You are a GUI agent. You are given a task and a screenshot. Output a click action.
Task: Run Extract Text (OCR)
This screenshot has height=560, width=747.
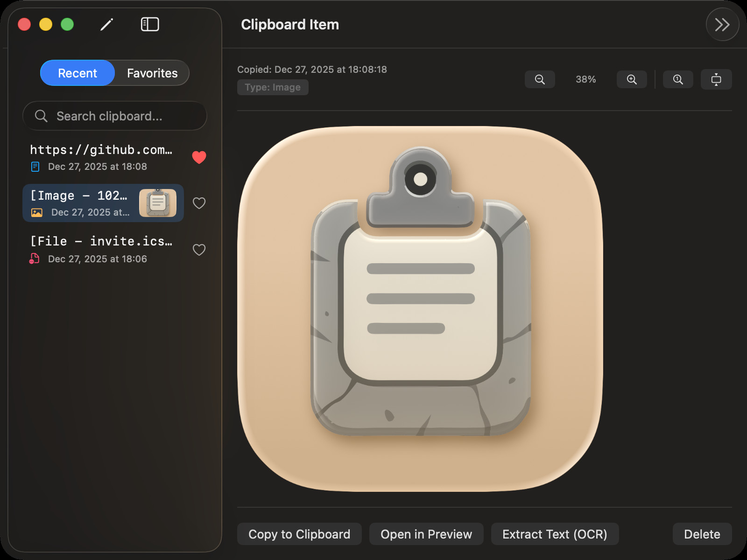tap(555, 534)
